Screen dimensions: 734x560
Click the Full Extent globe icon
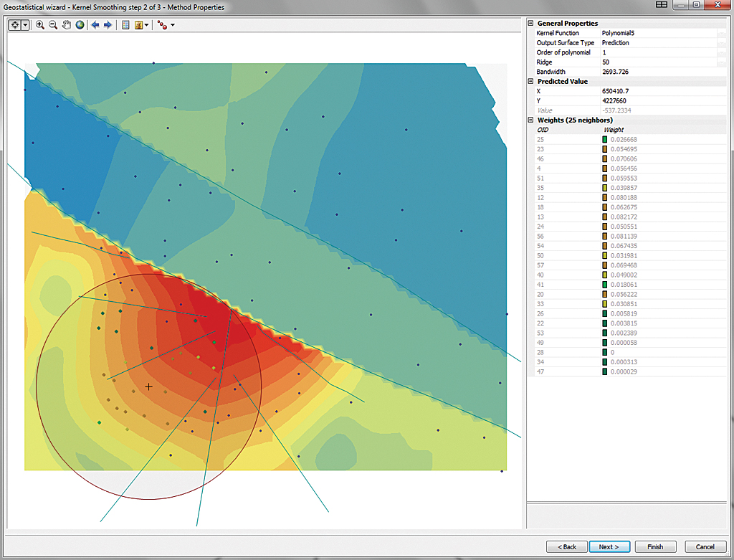click(x=80, y=24)
